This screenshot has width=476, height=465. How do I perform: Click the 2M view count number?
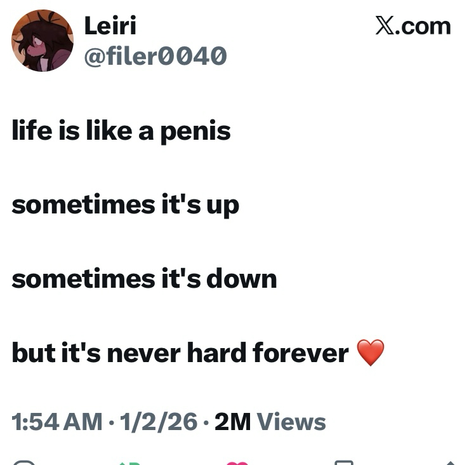232,422
